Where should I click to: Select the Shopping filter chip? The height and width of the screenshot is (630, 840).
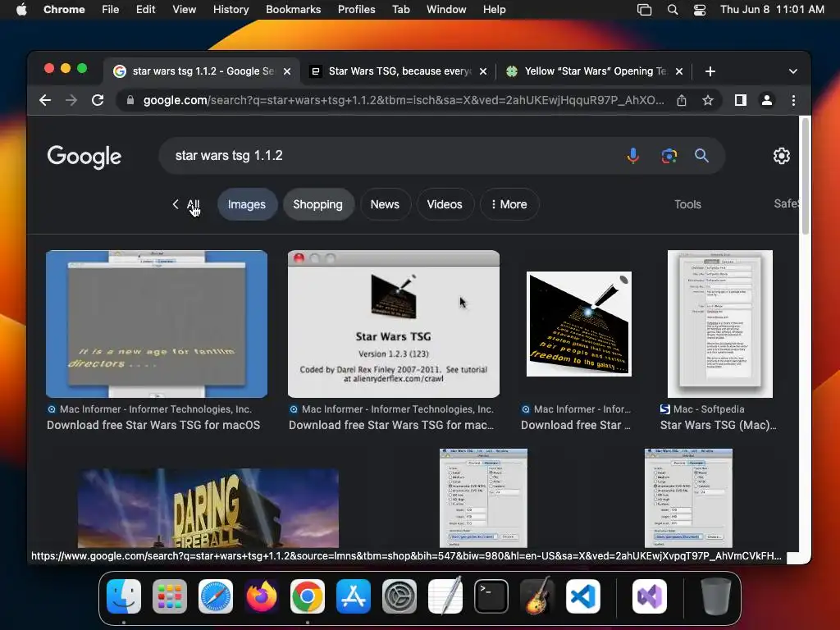pyautogui.click(x=317, y=204)
